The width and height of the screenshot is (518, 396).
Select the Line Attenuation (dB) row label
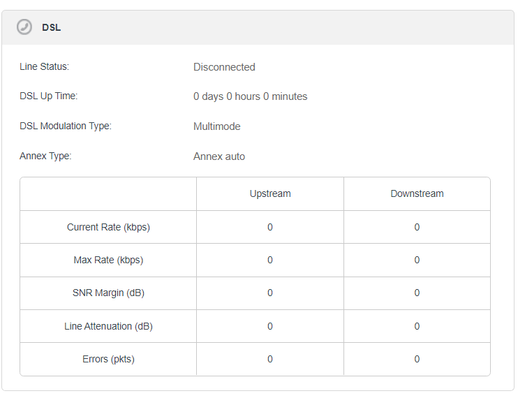108,326
